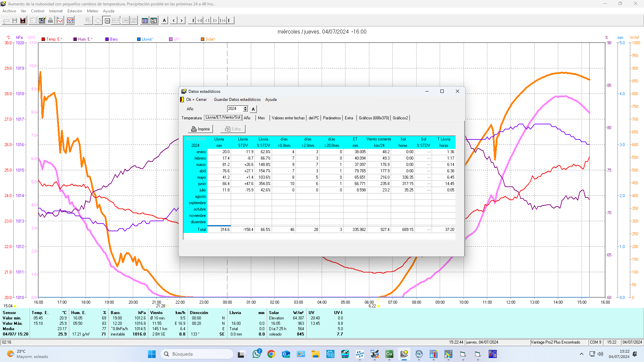Click the orange Solar legend swatch
This screenshot has height=362, width=644.
point(203,39)
